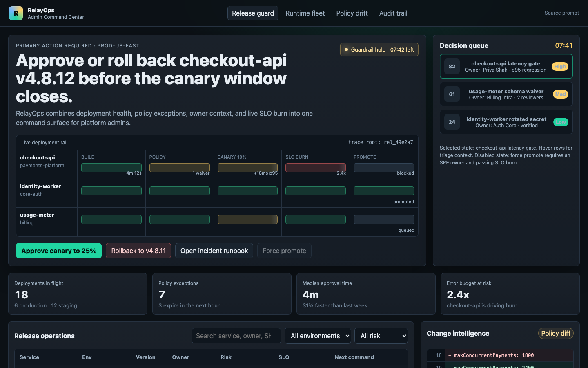Image resolution: width=588 pixels, height=368 pixels.
Task: Click the Guardrail hold timer badge
Action: (x=379, y=49)
